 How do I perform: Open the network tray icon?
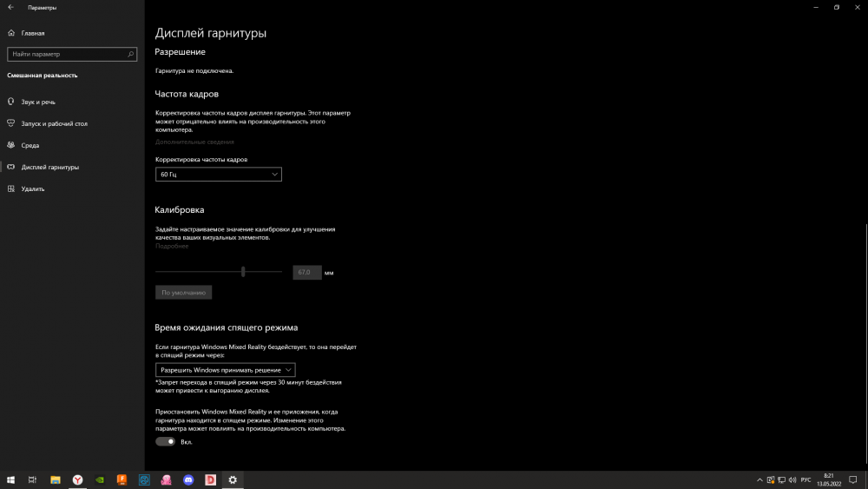(782, 480)
